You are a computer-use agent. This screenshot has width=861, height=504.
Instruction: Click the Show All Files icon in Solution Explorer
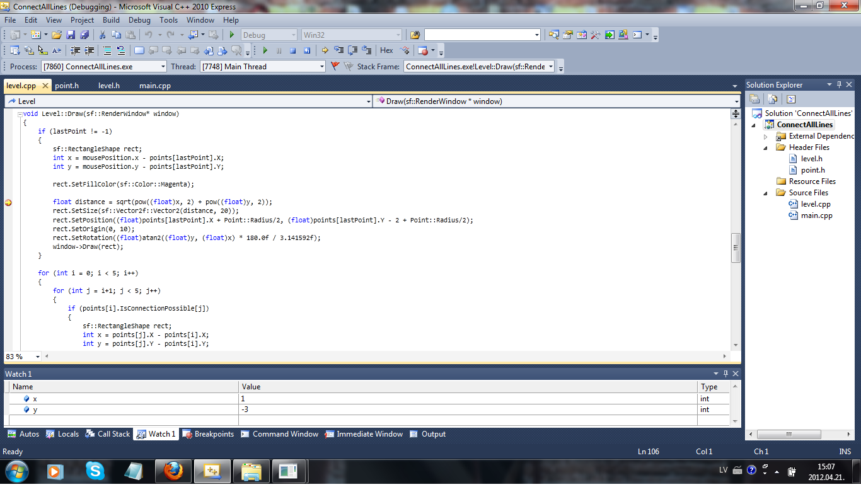(x=773, y=99)
